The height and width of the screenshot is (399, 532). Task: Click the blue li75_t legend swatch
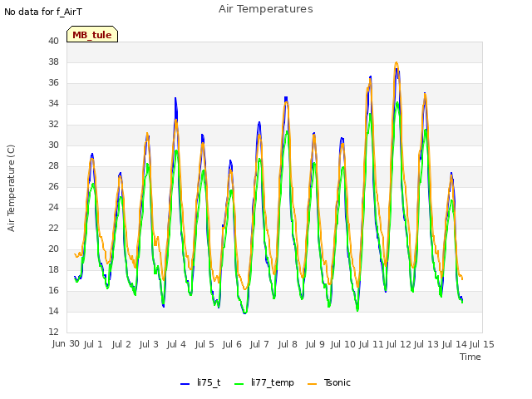coord(185,383)
